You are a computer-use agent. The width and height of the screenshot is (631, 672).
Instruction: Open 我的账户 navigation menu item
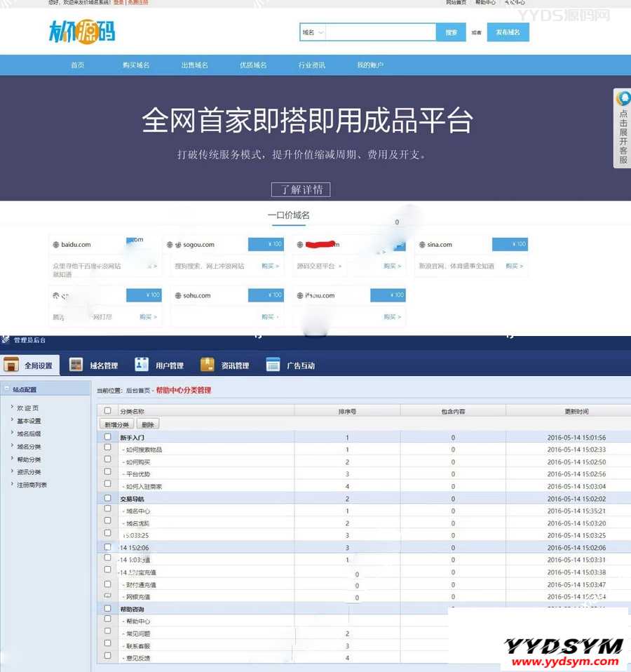(x=370, y=65)
